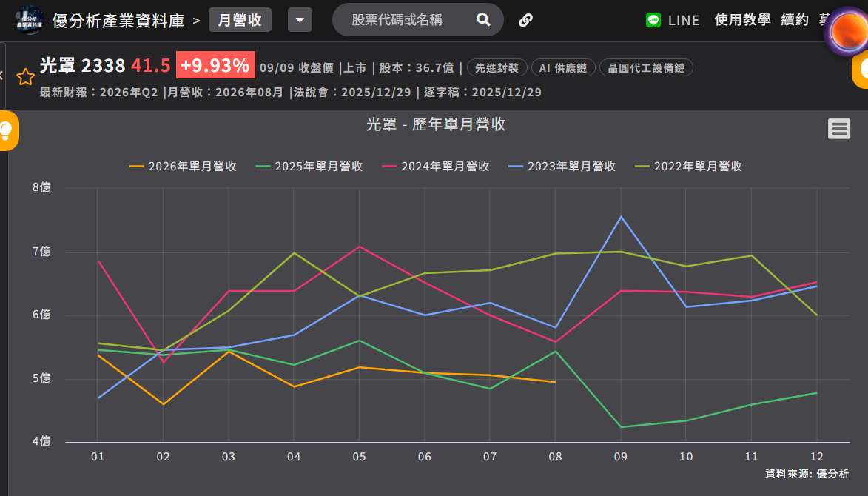Viewport: 868px width, 496px height.
Task: Click the green LINE icon
Action: 653,21
